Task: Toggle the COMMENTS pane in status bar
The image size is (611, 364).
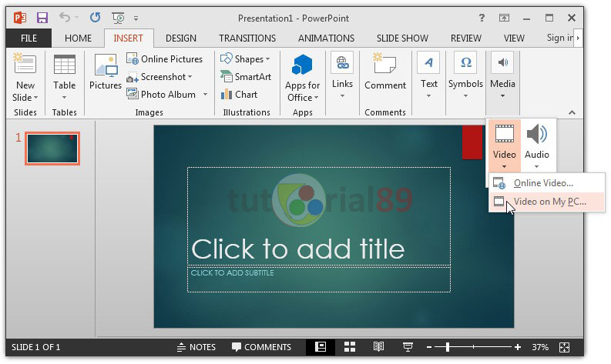Action: point(261,347)
